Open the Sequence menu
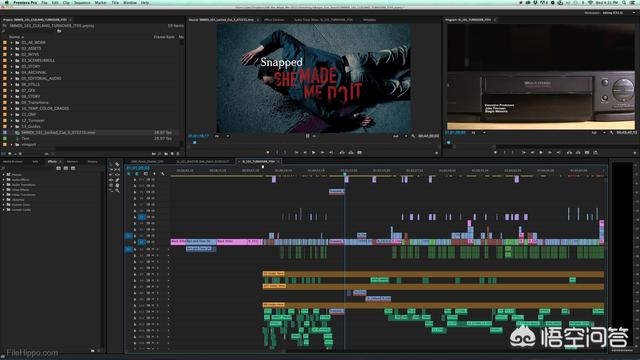 [82, 2]
